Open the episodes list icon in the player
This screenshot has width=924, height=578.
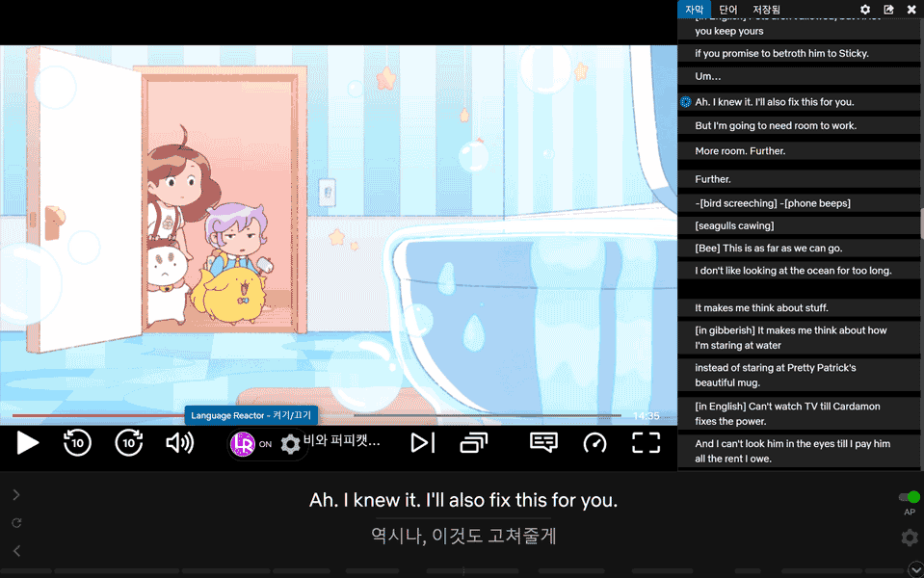[472, 443]
